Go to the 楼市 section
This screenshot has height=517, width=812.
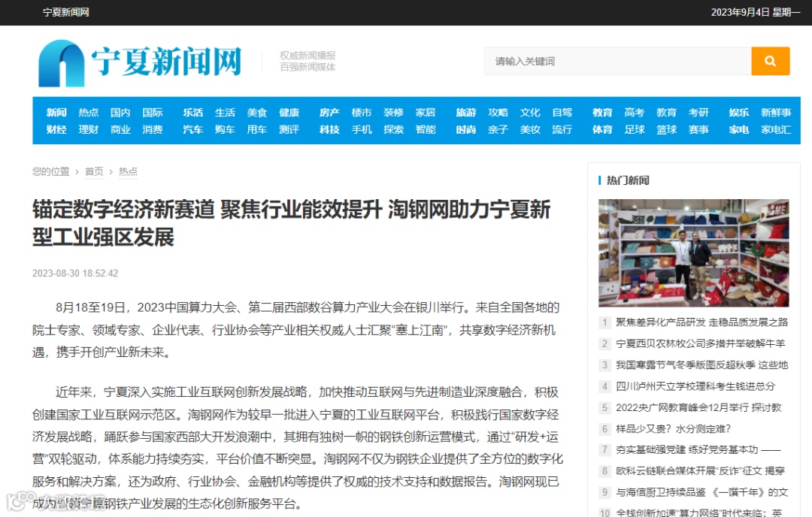coord(362,112)
